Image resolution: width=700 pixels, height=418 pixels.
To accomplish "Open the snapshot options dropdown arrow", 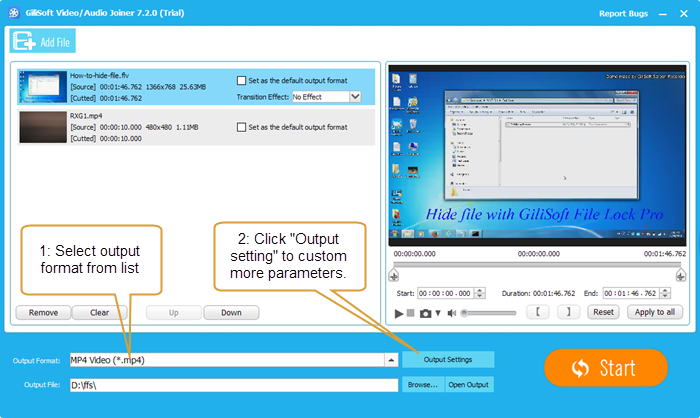I will [438, 313].
